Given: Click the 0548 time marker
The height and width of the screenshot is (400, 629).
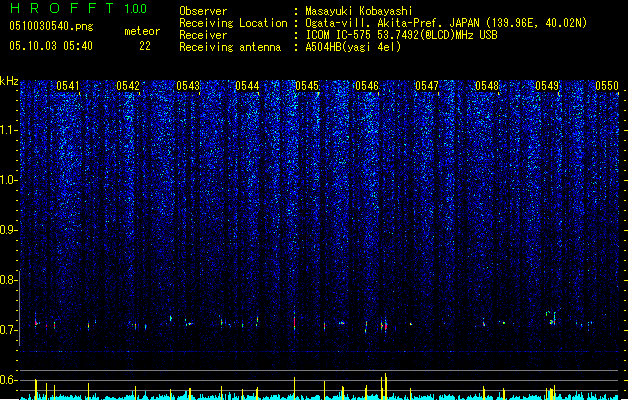Looking at the screenshot, I should [487, 86].
